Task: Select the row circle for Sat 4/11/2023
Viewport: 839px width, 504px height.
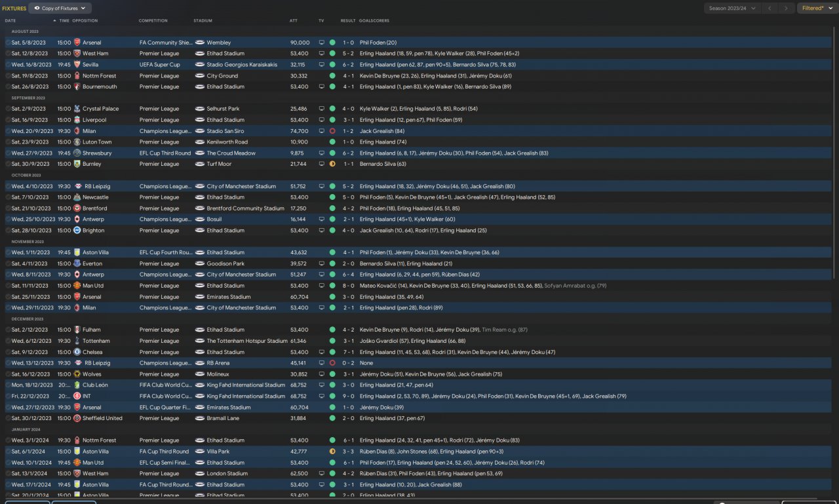Action: click(8, 263)
